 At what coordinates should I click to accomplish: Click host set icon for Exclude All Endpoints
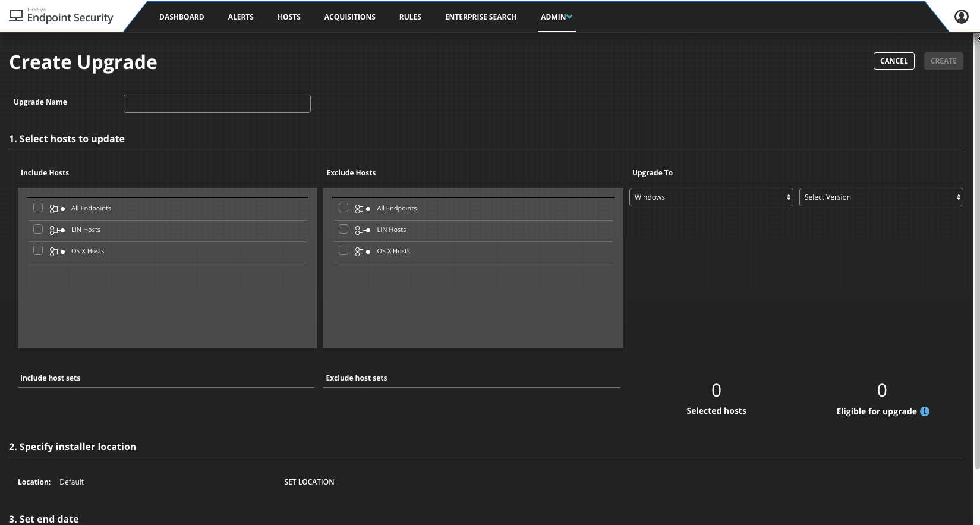click(363, 209)
